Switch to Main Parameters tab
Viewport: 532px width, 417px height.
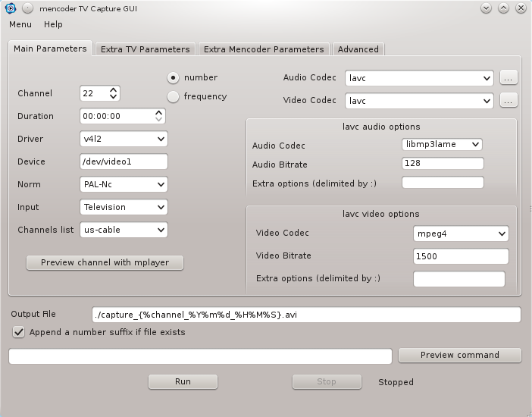click(50, 49)
